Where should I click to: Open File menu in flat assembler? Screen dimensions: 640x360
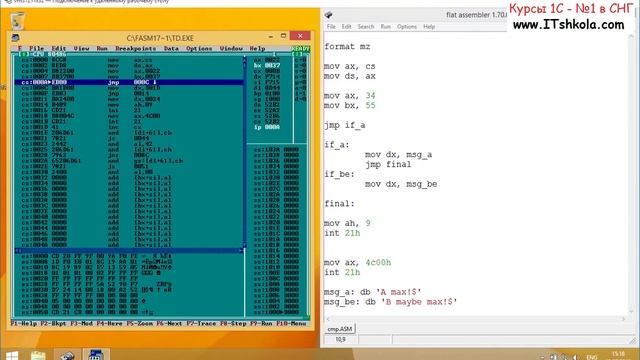coord(331,27)
